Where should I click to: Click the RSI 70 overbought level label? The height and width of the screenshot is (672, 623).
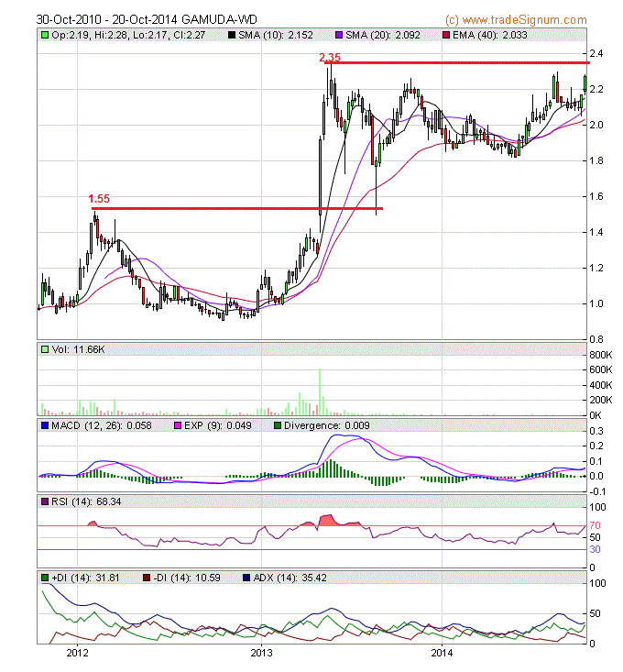(595, 525)
